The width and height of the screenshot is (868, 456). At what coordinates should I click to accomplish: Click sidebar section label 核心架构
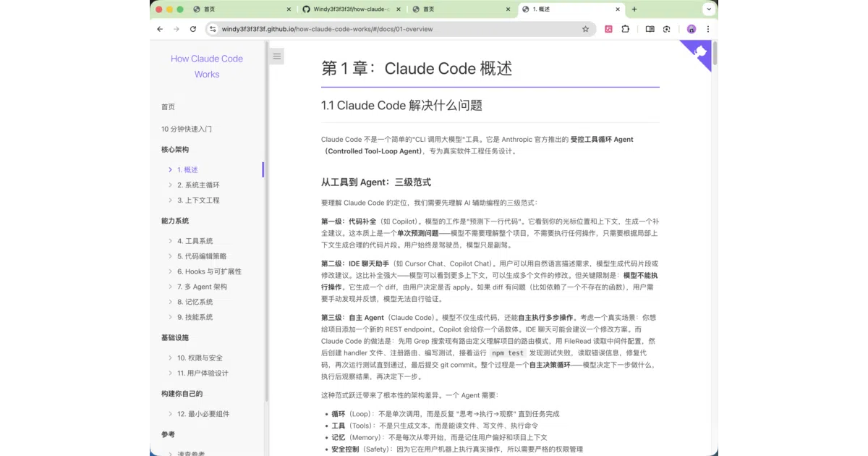click(x=175, y=149)
